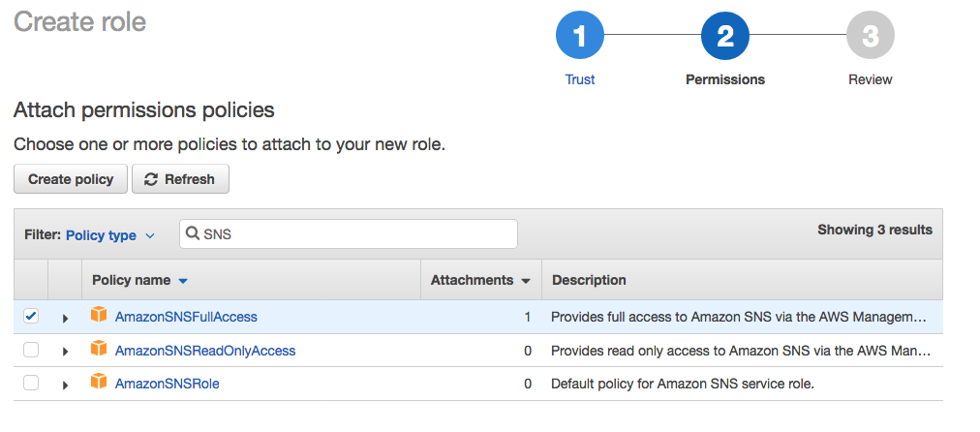Click the AmazonSNSFullAccess policy box icon
Viewport: 980px width, 432px height.
pos(98,316)
